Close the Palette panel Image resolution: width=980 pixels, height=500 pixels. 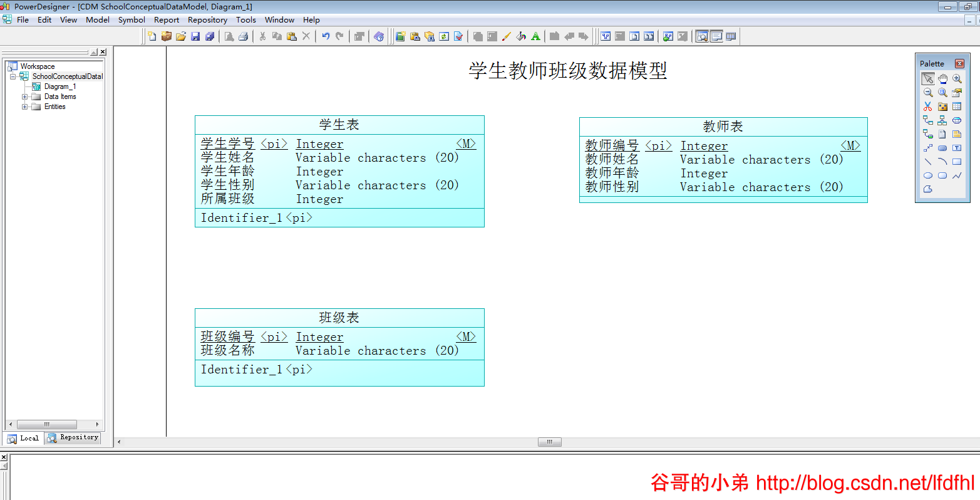(x=959, y=63)
